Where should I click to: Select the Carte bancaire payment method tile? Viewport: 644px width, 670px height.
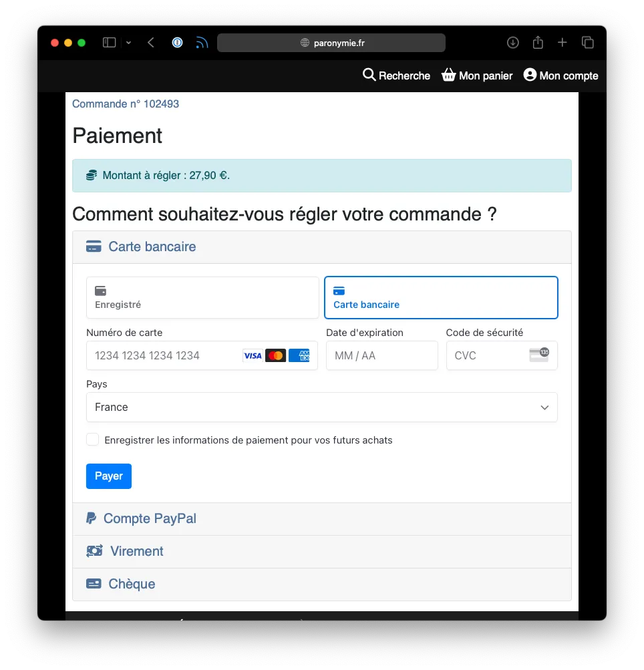(441, 298)
